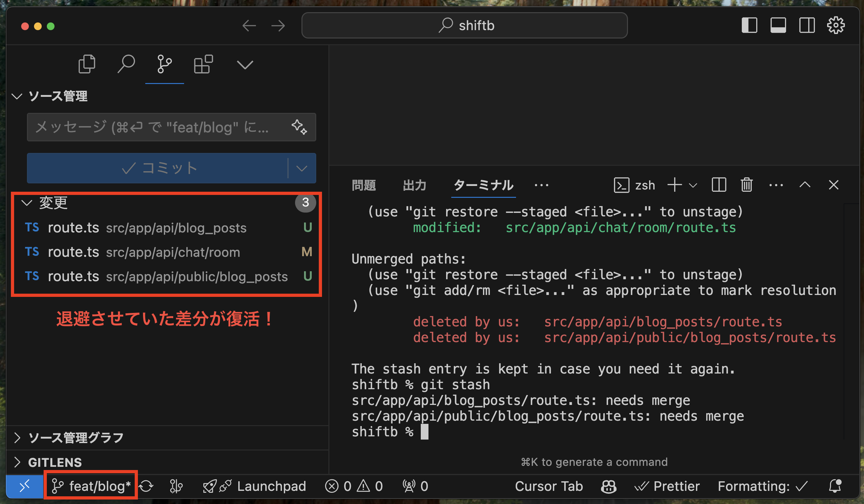Open the notifications bell in status bar
Viewport: 864px width, 504px height.
(835, 486)
